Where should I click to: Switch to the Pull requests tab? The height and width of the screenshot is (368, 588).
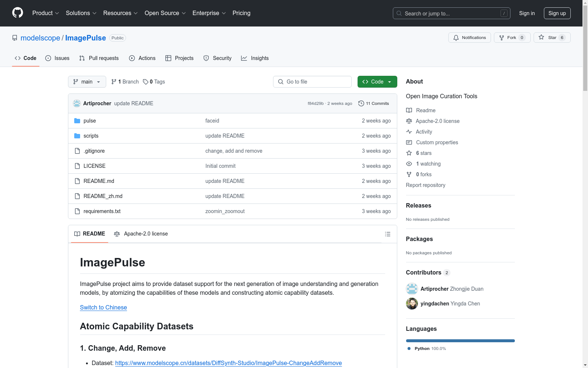point(99,58)
